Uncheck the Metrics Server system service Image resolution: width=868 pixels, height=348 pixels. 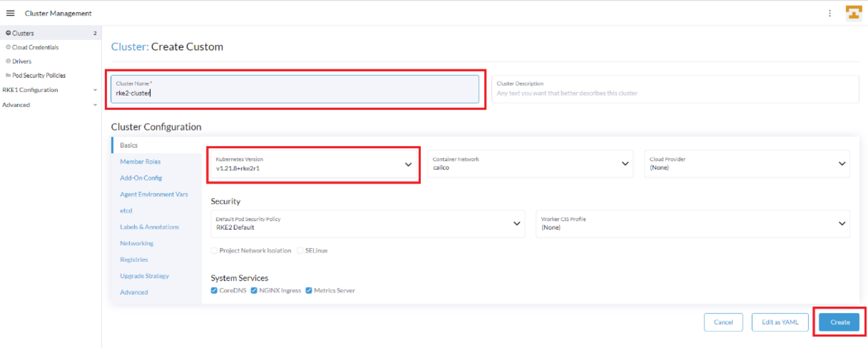tap(309, 291)
